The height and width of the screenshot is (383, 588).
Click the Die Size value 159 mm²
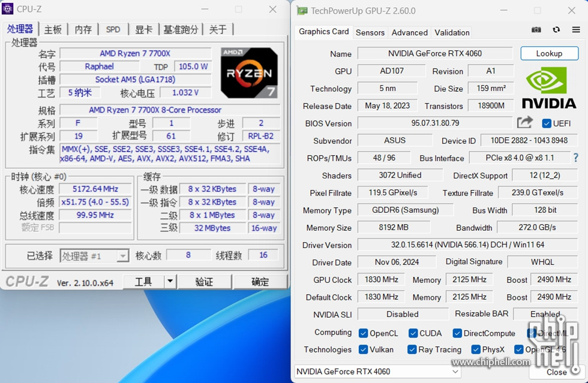pyautogui.click(x=491, y=88)
